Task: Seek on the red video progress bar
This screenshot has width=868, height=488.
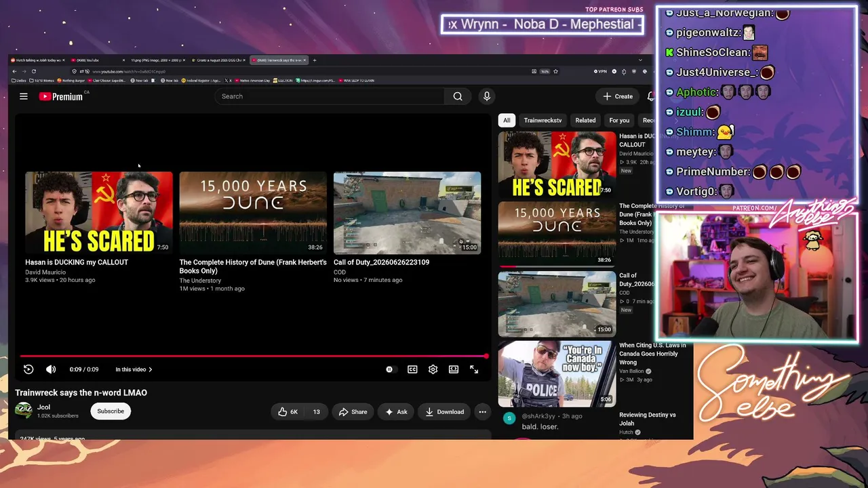Action: coord(254,356)
